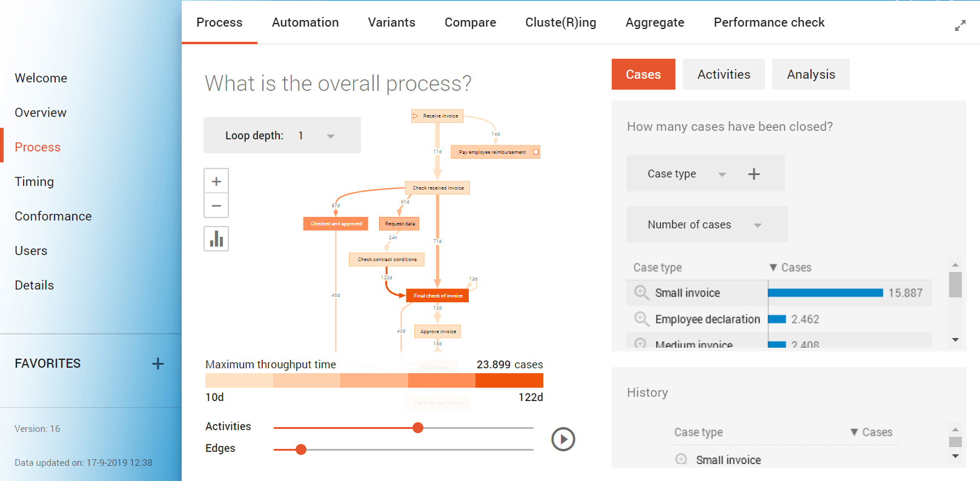980x481 pixels.
Task: Expand the Case type dropdown
Action: click(x=722, y=174)
